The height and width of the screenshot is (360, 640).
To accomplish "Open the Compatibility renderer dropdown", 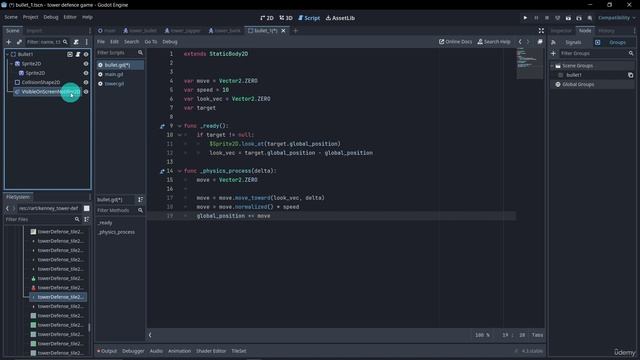I will click(x=617, y=18).
